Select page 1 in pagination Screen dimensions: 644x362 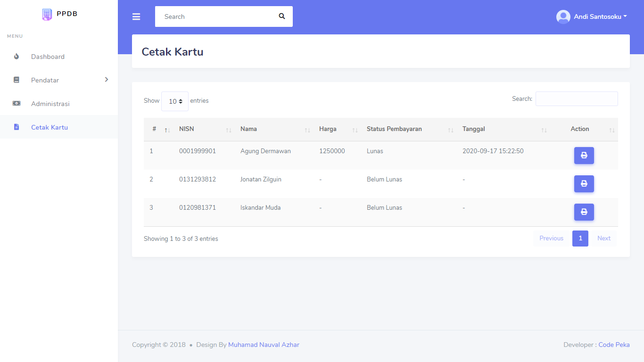[580, 239]
